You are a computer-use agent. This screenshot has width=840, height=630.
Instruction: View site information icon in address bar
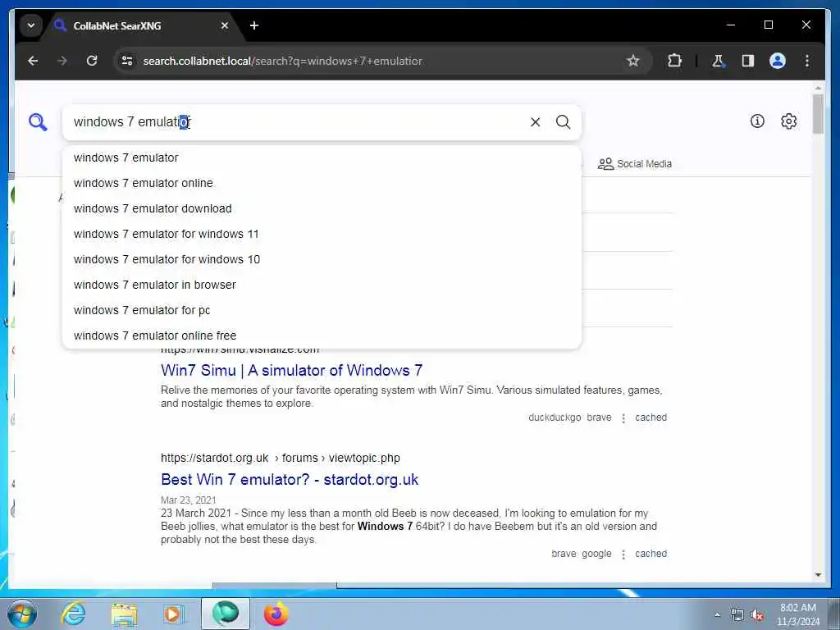point(127,61)
